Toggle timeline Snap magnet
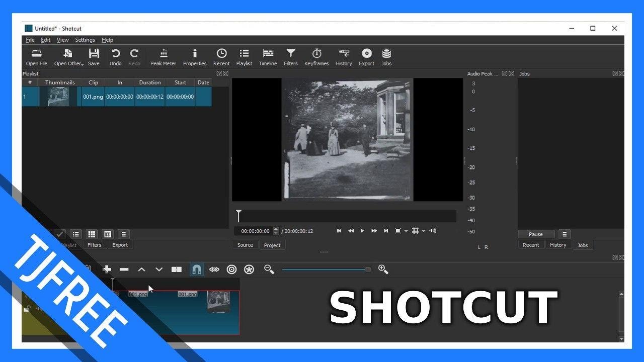The width and height of the screenshot is (644, 362). tap(197, 269)
